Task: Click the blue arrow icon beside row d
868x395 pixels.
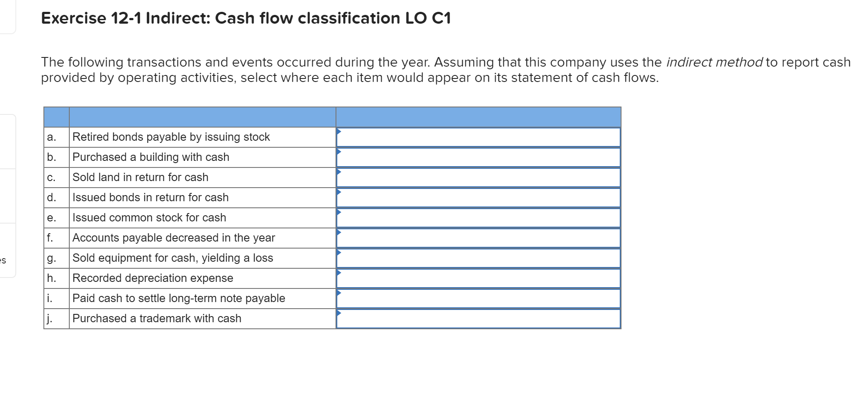Action: click(x=339, y=192)
